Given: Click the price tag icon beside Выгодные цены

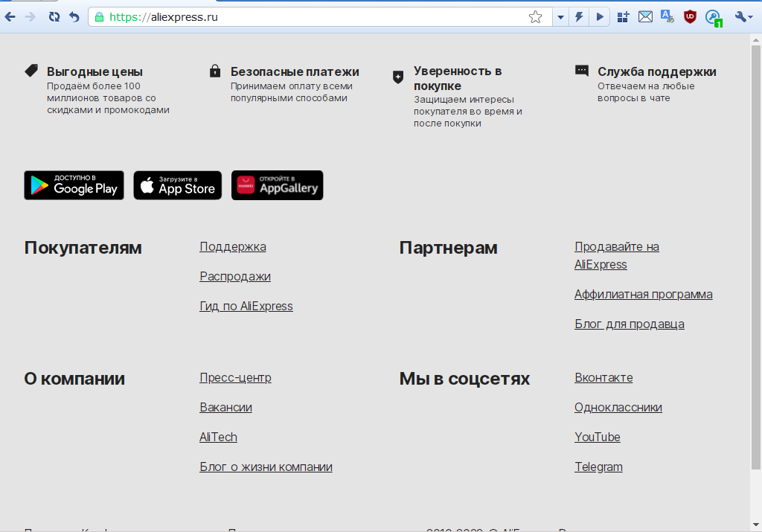Looking at the screenshot, I should (x=31, y=71).
